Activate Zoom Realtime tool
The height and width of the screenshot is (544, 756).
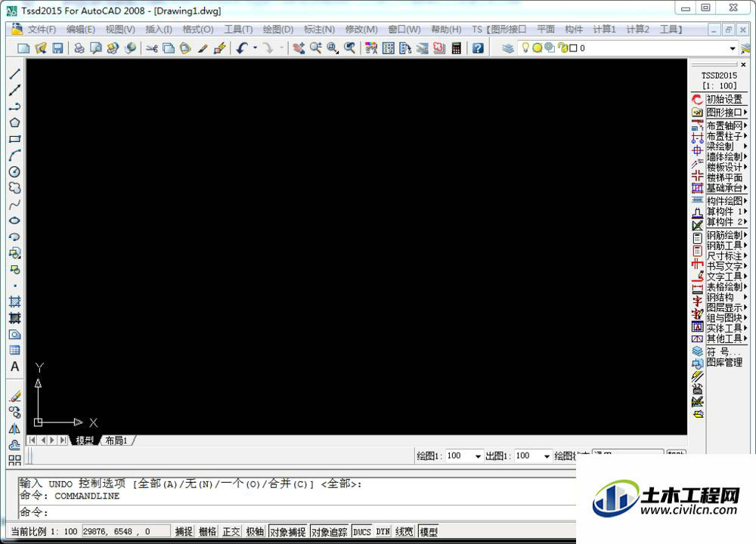pyautogui.click(x=316, y=48)
